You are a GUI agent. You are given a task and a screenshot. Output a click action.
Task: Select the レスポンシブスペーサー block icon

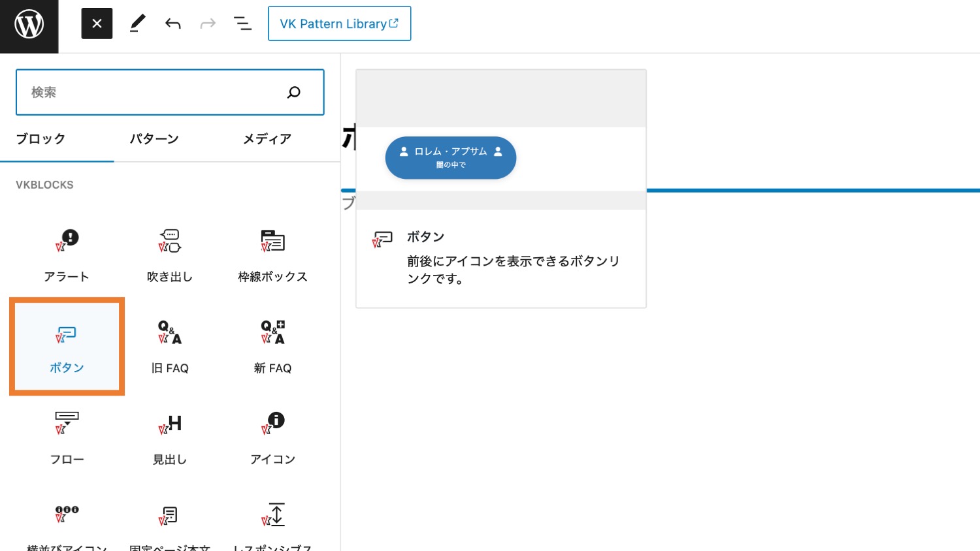tap(272, 522)
